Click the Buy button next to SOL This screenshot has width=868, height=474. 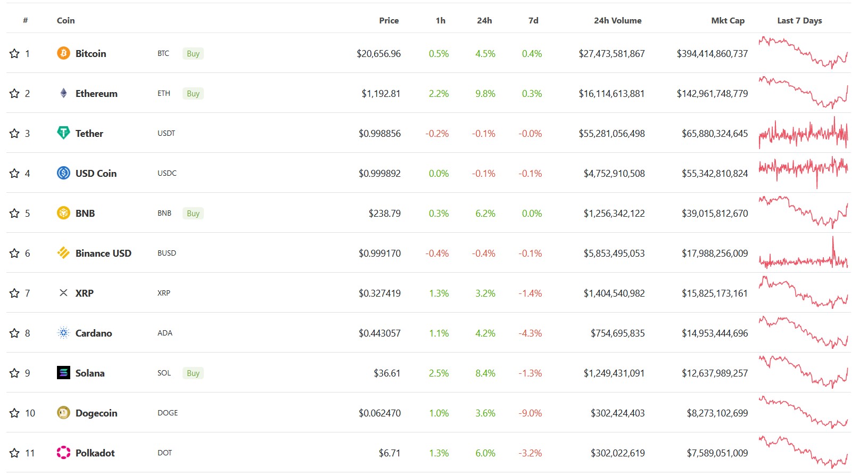193,373
